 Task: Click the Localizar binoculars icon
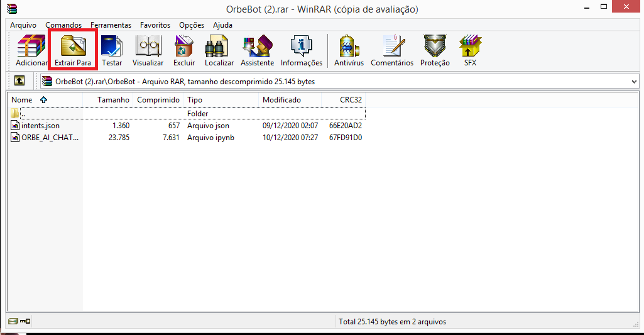pyautogui.click(x=216, y=46)
